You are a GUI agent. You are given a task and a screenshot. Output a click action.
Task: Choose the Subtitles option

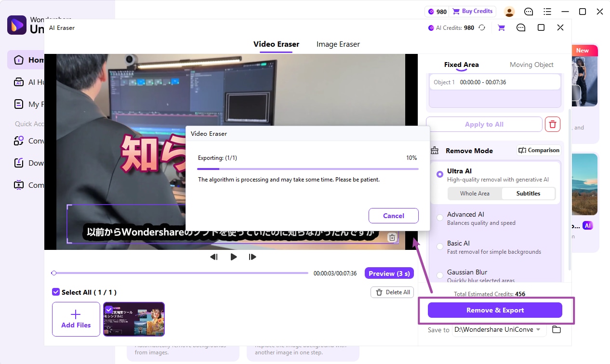point(528,194)
